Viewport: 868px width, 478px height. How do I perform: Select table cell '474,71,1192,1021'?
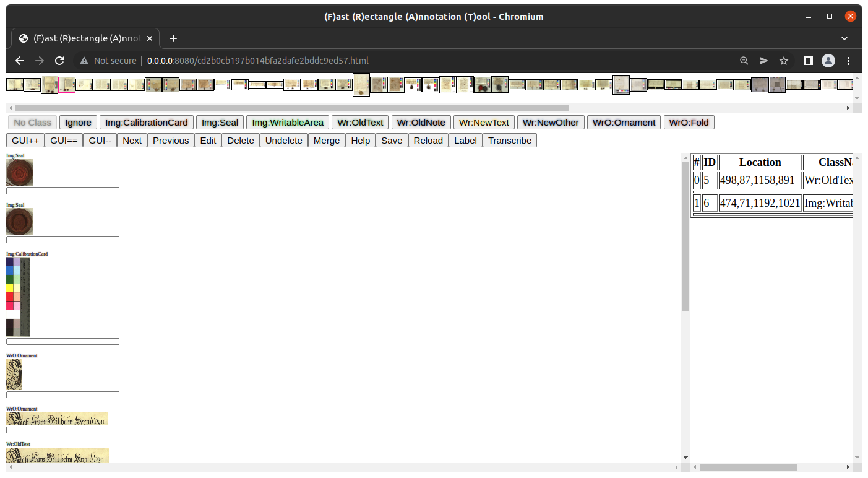[760, 203]
